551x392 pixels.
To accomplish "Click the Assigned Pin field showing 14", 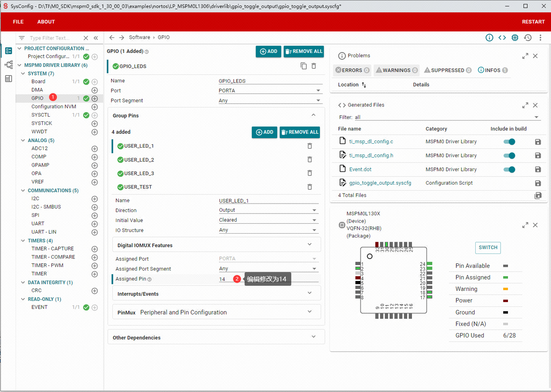I will pyautogui.click(x=269, y=279).
